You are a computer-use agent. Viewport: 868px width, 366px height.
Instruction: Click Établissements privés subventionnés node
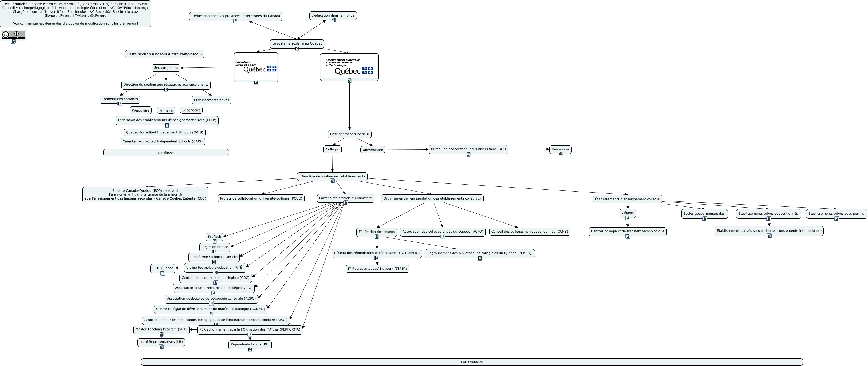(769, 214)
